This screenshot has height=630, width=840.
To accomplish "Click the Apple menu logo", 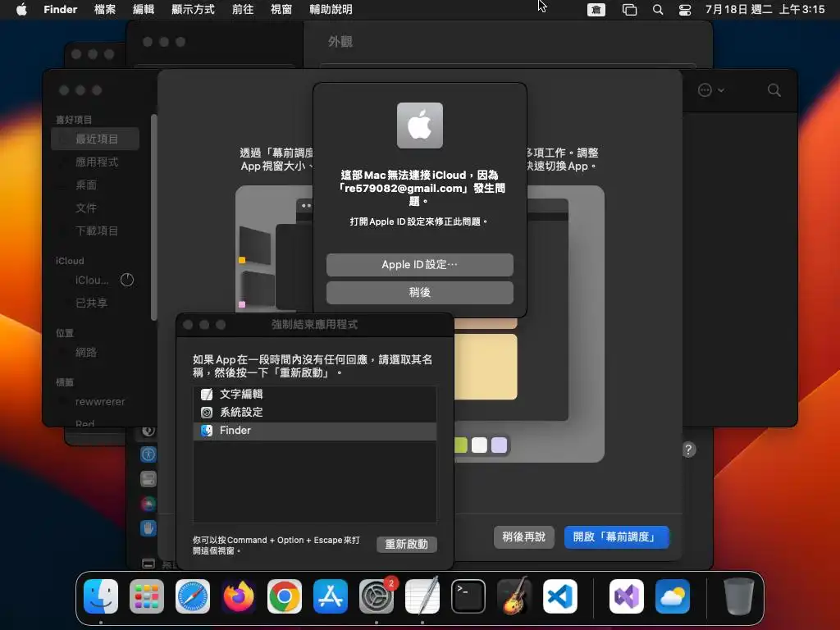I will 21,9.
